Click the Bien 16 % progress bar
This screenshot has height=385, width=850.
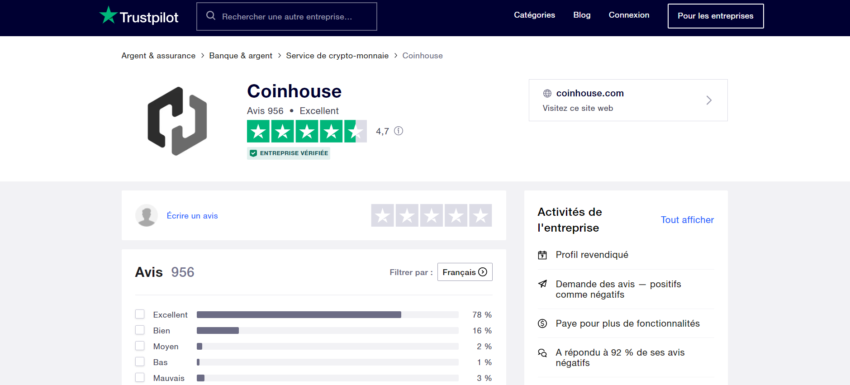pos(327,330)
